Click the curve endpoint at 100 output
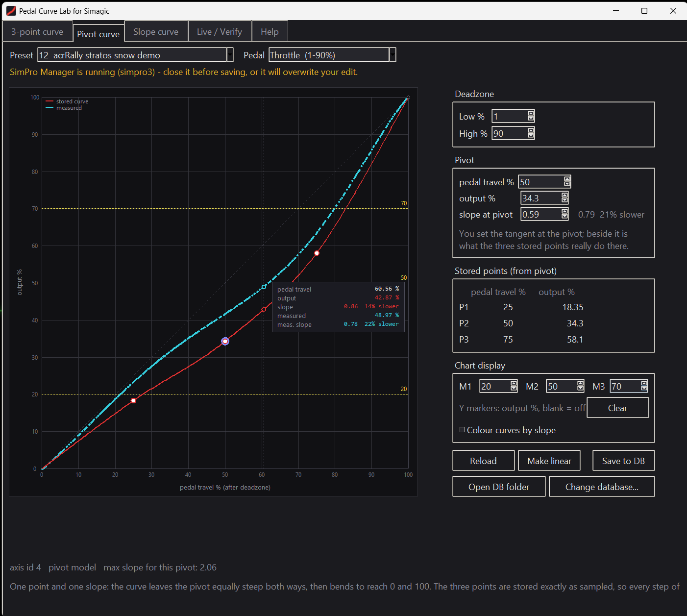 [408, 98]
